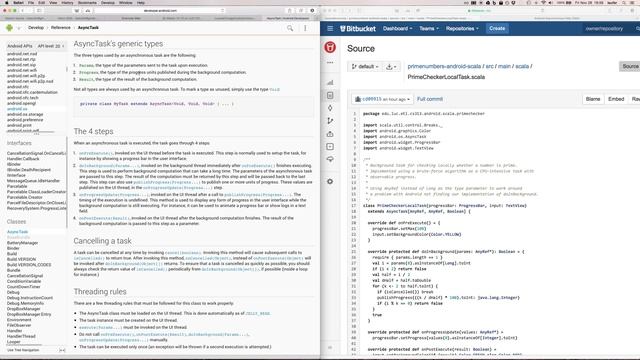
Task: Select the AsyncTask Android Developers tab
Action: click(x=288, y=18)
